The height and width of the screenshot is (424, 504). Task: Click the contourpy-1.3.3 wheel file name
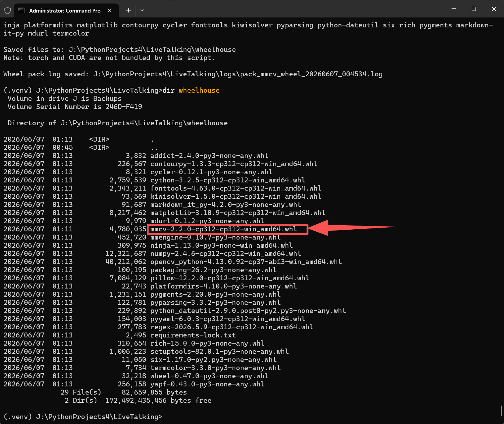(x=234, y=164)
